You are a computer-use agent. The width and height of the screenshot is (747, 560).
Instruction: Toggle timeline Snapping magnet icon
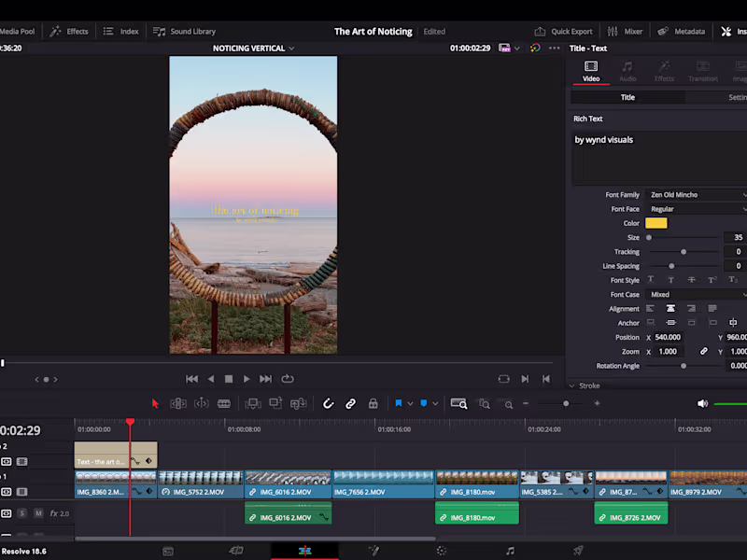click(x=329, y=404)
